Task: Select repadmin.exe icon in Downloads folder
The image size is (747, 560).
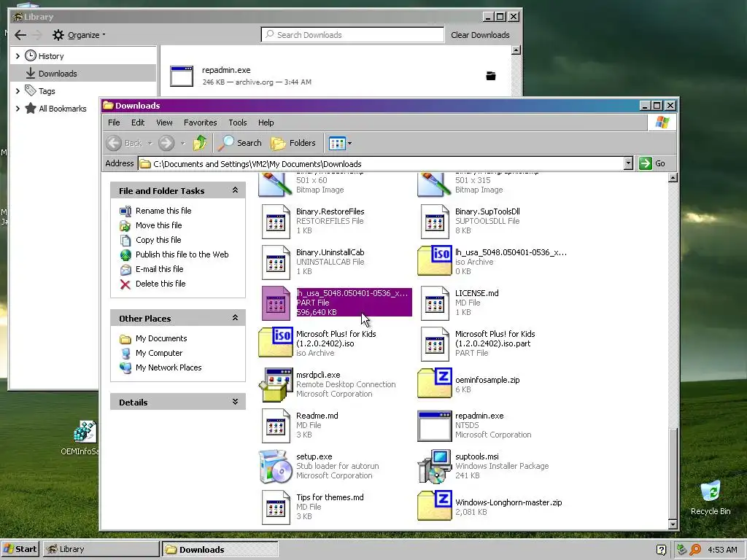Action: coord(435,426)
